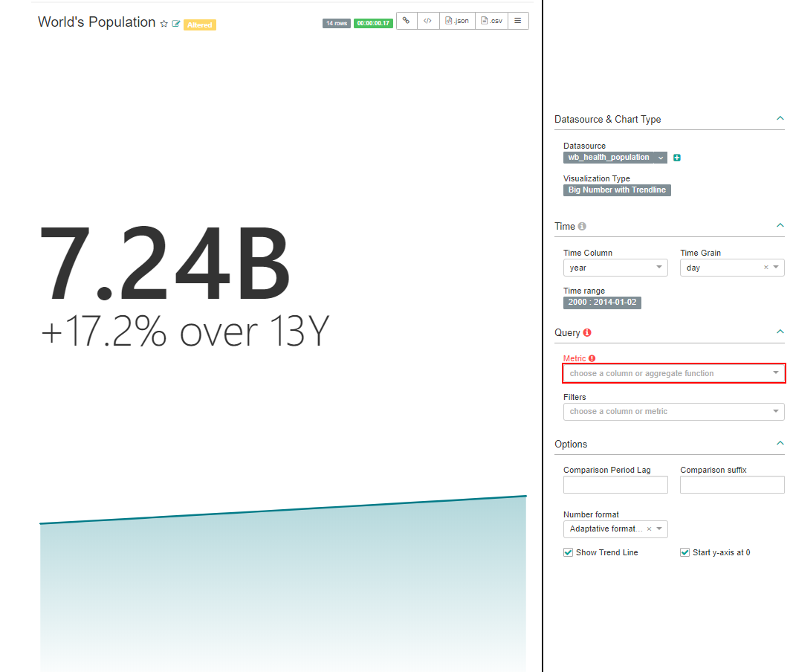Copy the chart permalink via link icon
This screenshot has width=793, height=672.
coord(406,21)
